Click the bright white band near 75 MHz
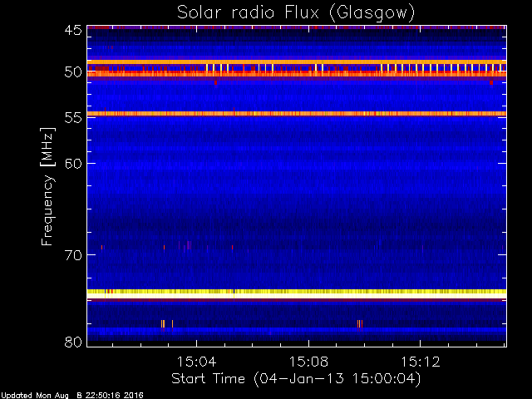532x399 pixels. [x=297, y=296]
